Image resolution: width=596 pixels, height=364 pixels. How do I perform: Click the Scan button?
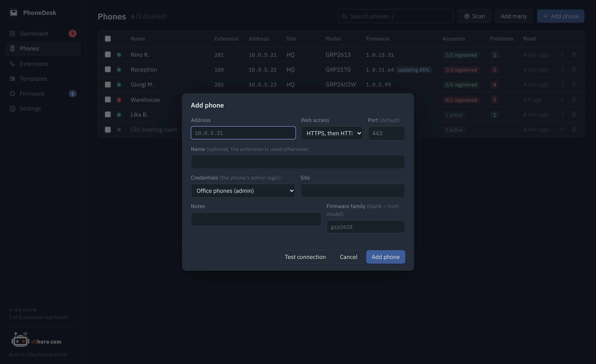tap(474, 16)
